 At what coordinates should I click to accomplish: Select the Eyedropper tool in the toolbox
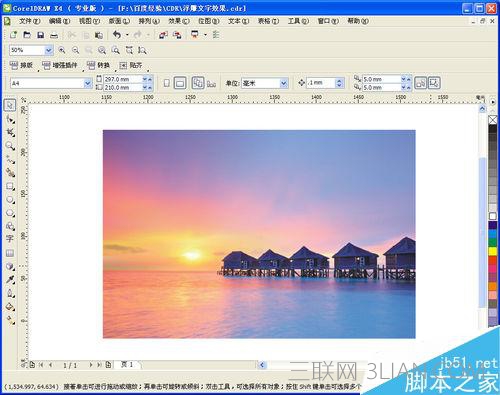point(10,279)
